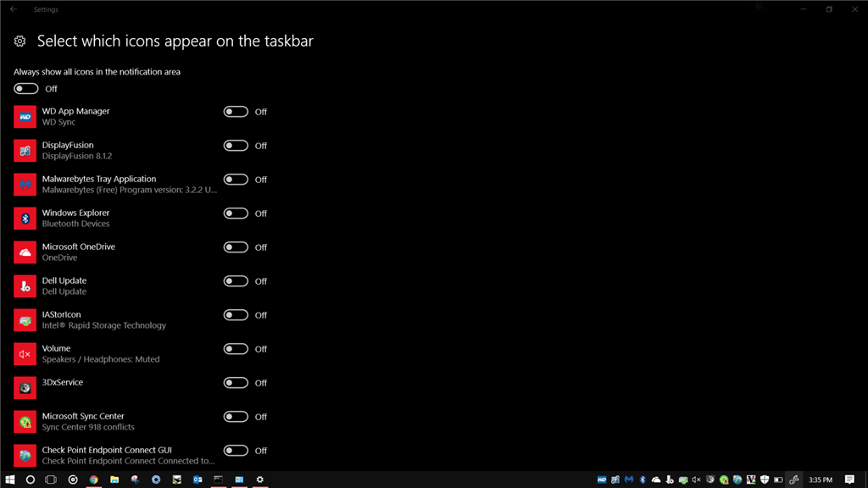This screenshot has height=488, width=868.
Task: Click the Windows Defender shield tray icon
Action: pyautogui.click(x=765, y=480)
